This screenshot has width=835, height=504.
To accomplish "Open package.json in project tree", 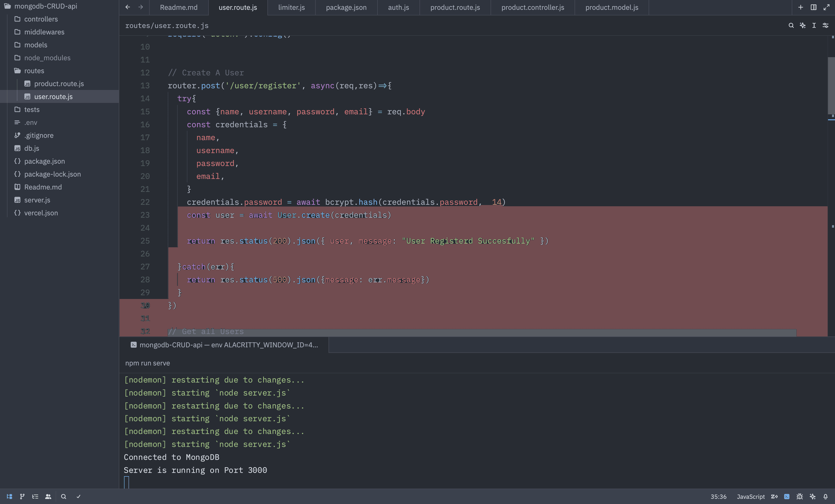I will pyautogui.click(x=59, y=161).
